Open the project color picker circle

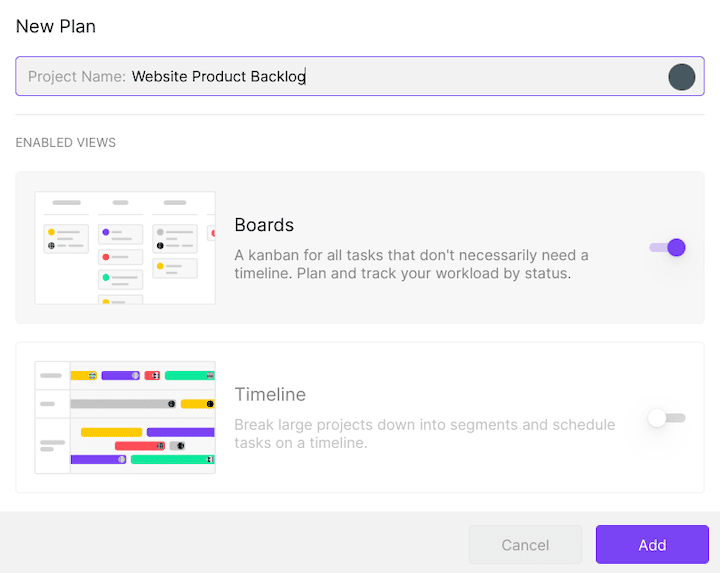(x=681, y=77)
